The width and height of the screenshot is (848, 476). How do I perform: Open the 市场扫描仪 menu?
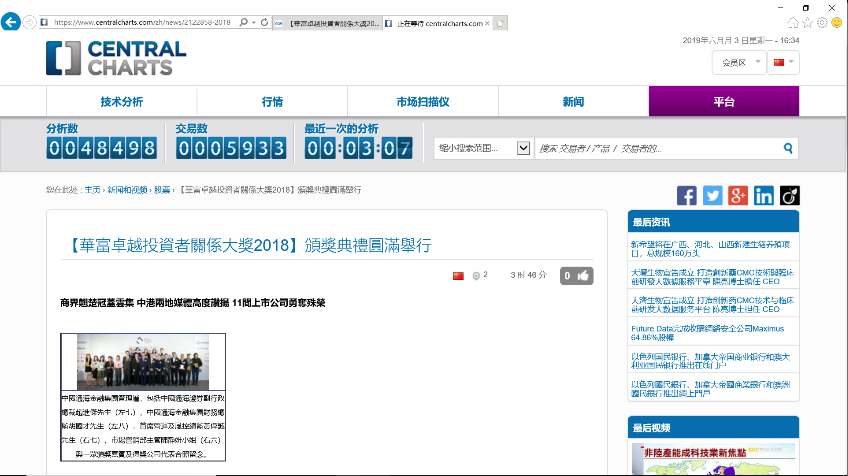423,102
